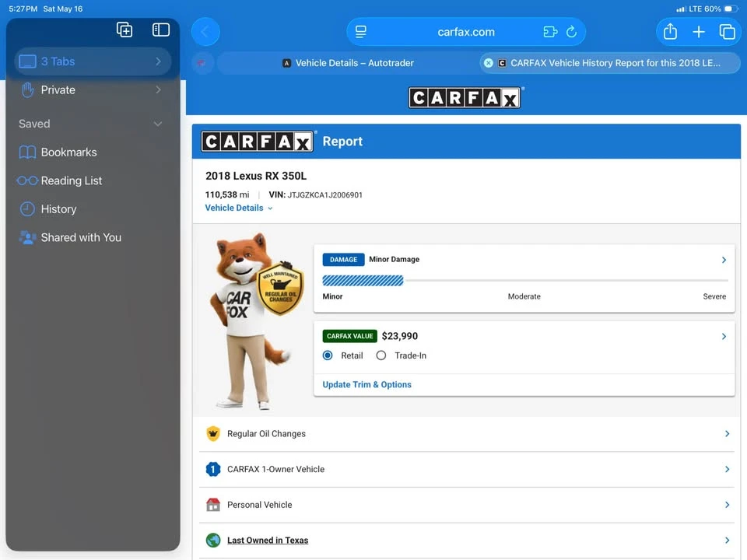Expand CARFAX Value details chevron
This screenshot has width=747, height=560.
coord(724,337)
